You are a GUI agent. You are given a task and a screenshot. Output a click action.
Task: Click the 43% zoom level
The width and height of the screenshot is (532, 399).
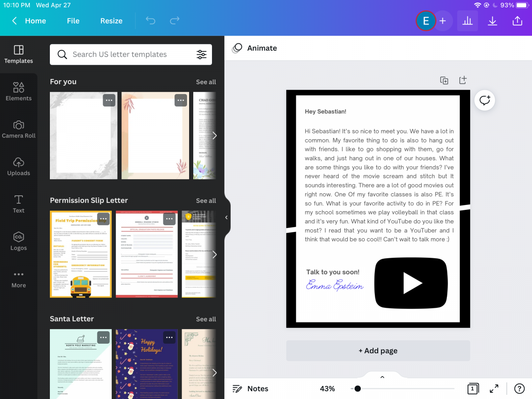click(x=328, y=389)
